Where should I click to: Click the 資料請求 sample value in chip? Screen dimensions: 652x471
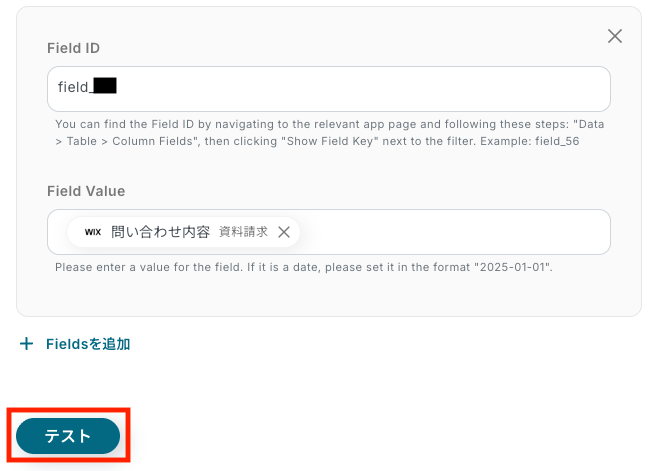(243, 232)
